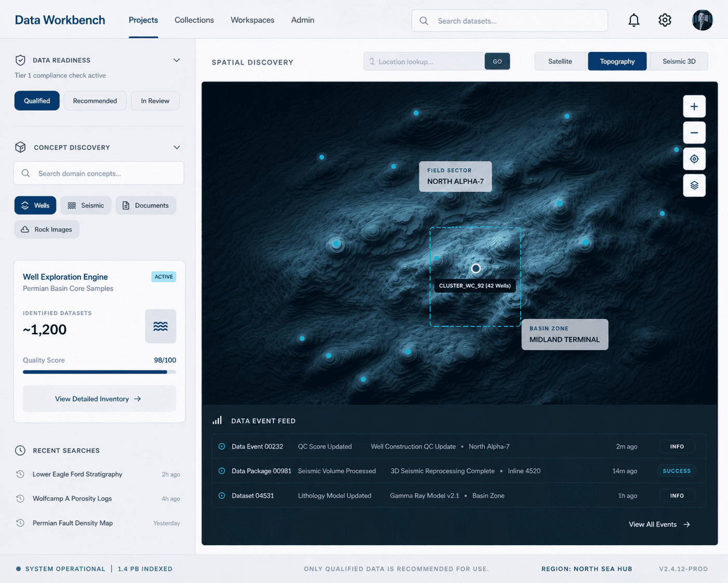Select the CLUSTER_WC_92 map marker
This screenshot has height=583, width=728.
pos(476,269)
